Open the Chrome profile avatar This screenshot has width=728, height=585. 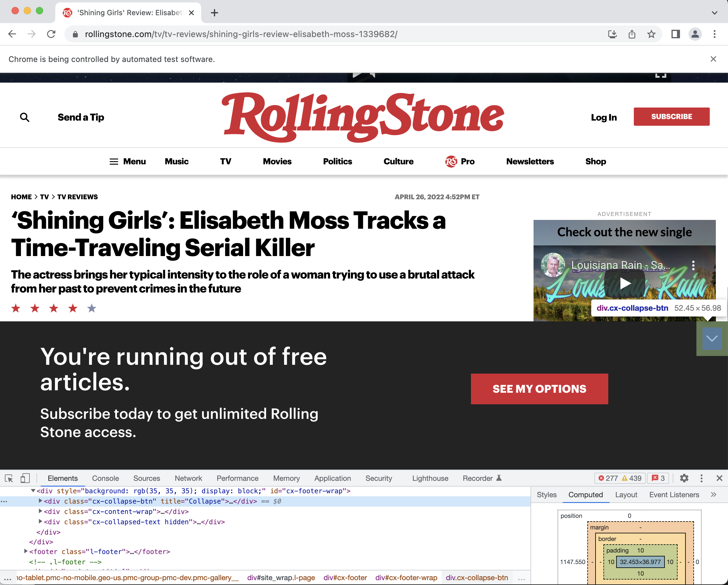point(695,34)
